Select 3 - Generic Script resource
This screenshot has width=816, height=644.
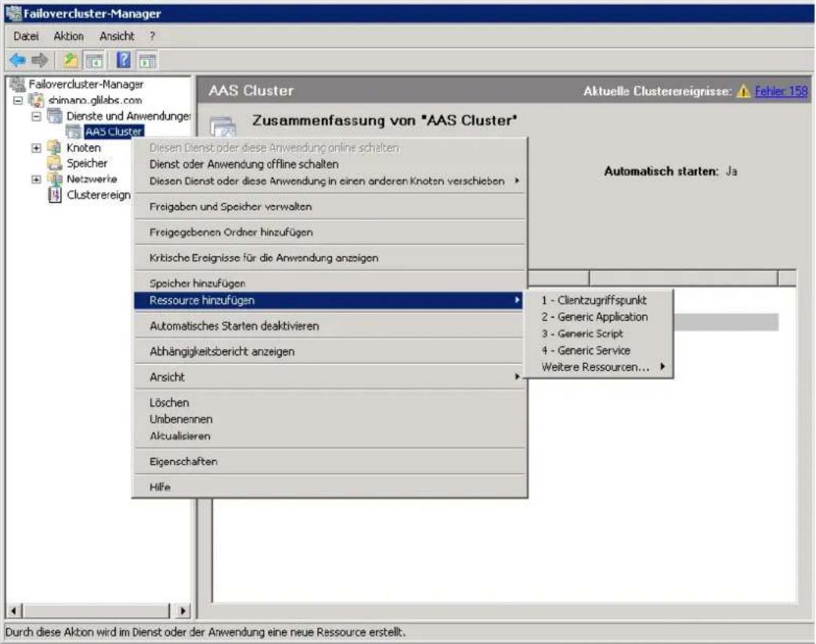598,333
